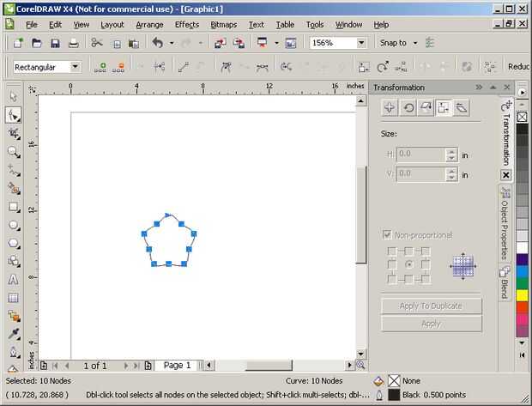This screenshot has width=532, height=406.
Task: Select the Ellipse tool in toolbox
Action: 13,225
